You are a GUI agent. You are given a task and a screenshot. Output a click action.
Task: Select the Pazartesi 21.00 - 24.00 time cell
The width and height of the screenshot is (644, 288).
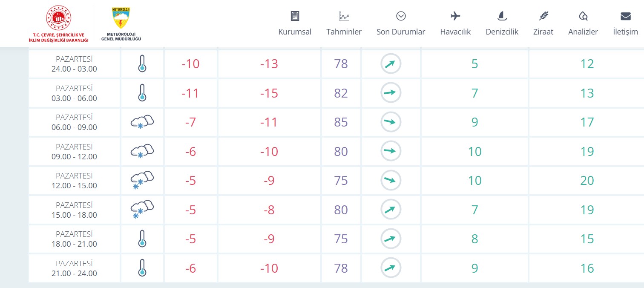coord(75,268)
